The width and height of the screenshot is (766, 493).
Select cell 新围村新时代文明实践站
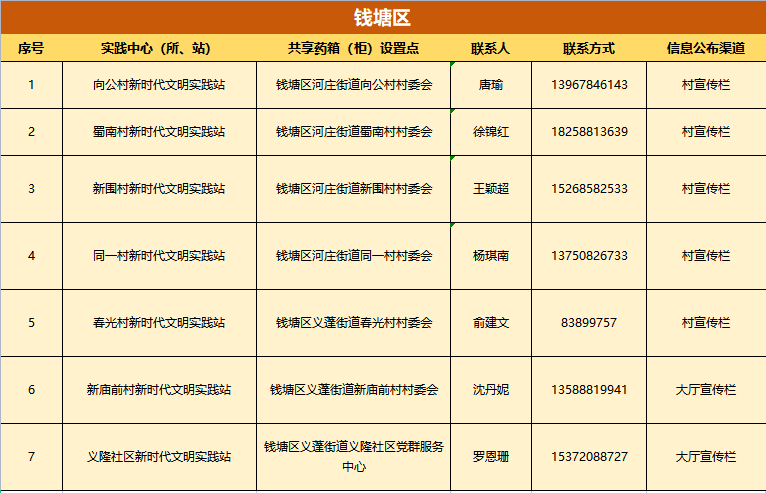pos(159,189)
